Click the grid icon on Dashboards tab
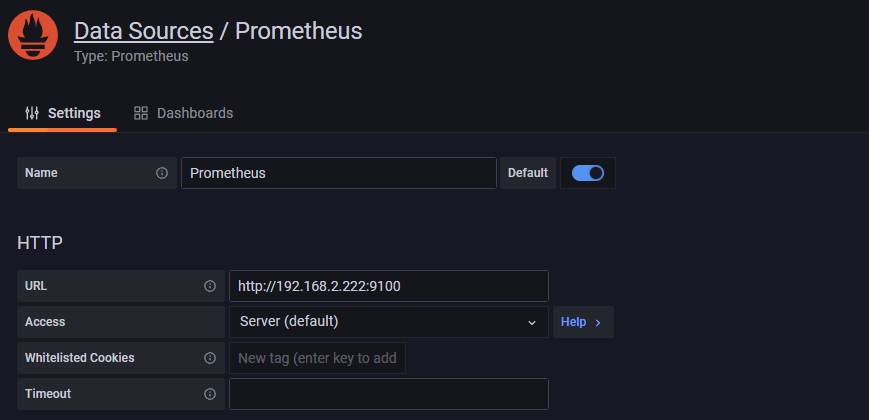Screen dimensions: 869x420 point(141,113)
